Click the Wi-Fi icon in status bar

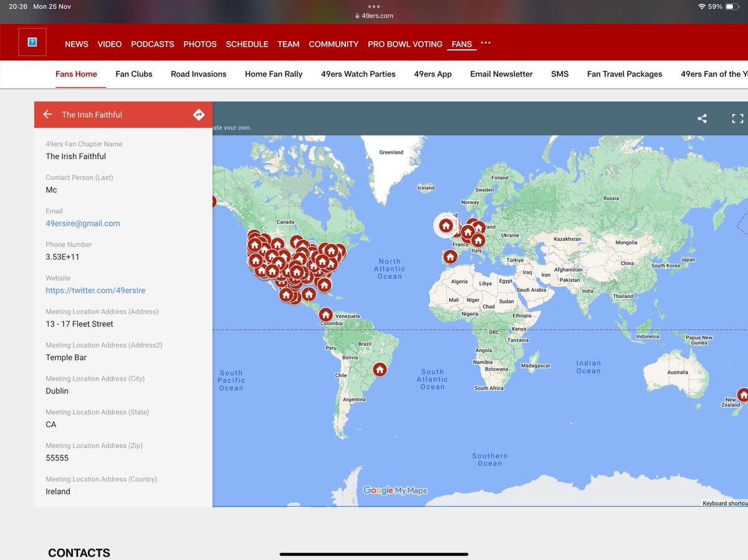[702, 6]
